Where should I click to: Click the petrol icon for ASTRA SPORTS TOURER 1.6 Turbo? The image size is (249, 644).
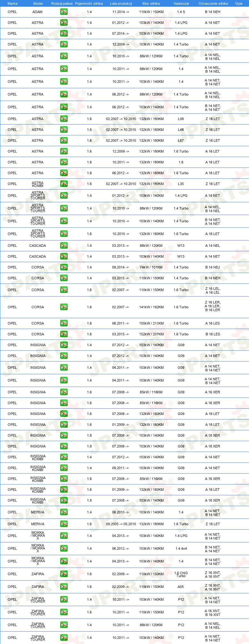pyautogui.click(x=64, y=234)
